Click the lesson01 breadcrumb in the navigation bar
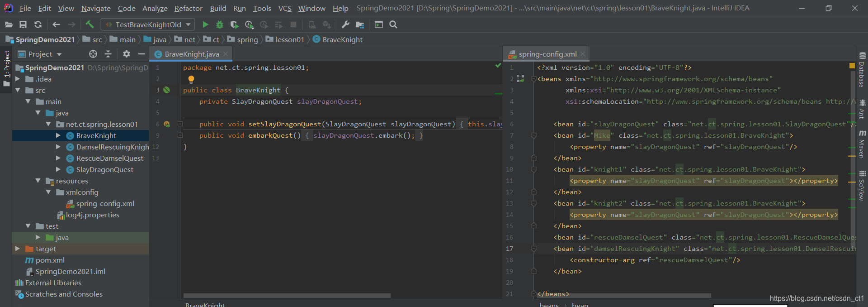Viewport: 868px width, 307px height. tap(289, 39)
